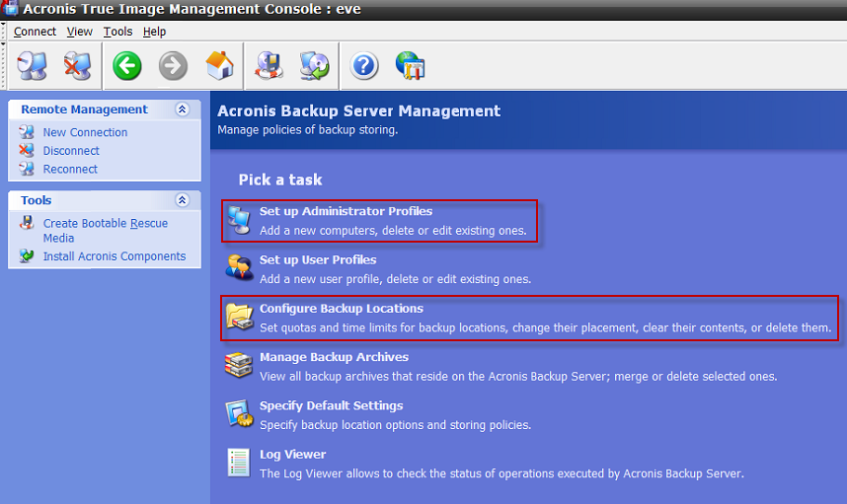Image resolution: width=847 pixels, height=504 pixels.
Task: Click the New Connection toolbar icon
Action: (x=32, y=66)
